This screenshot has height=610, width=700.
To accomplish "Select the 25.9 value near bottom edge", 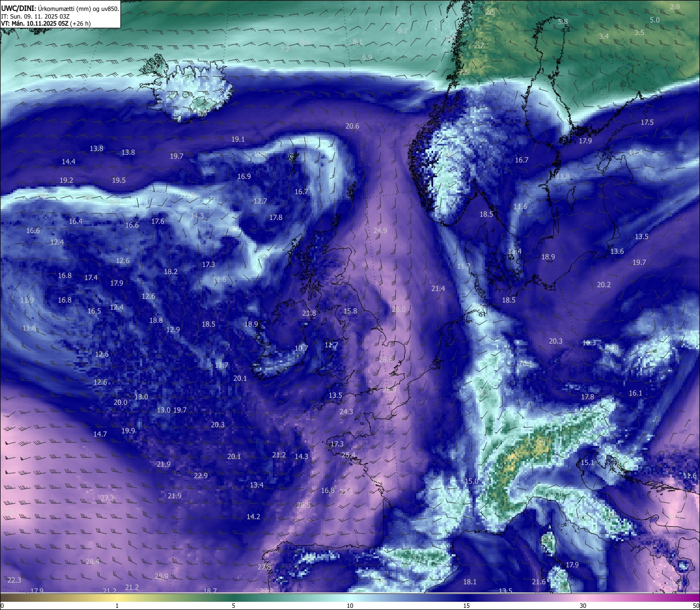I will pos(161,576).
